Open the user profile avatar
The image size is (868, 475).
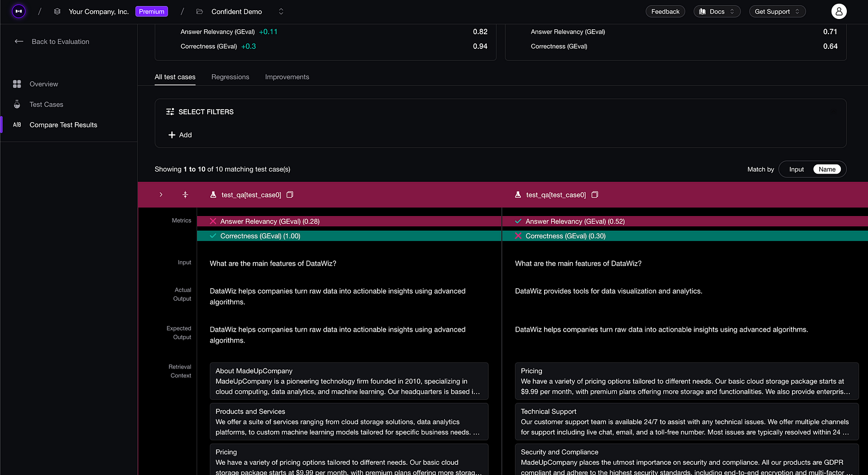pos(839,11)
